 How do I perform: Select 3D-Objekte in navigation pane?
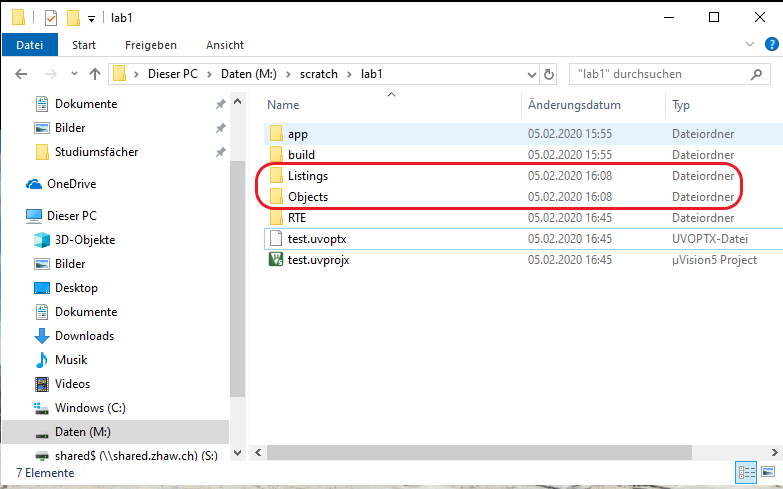tap(85, 240)
